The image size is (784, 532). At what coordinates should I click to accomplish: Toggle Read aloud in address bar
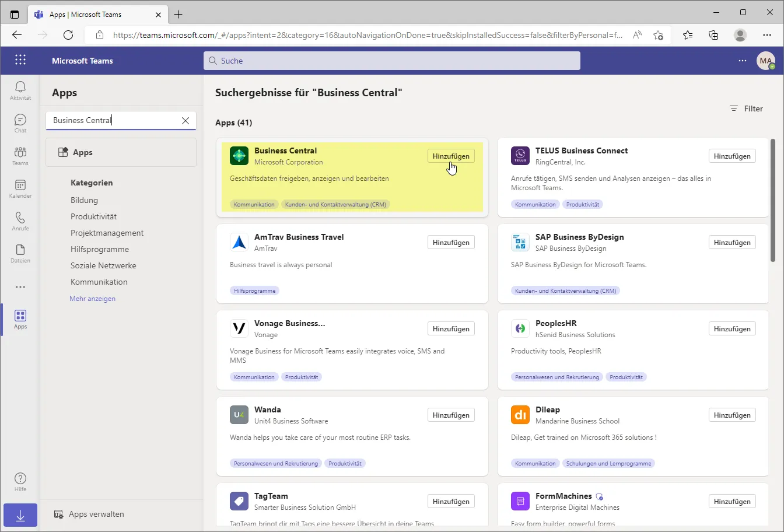click(637, 35)
